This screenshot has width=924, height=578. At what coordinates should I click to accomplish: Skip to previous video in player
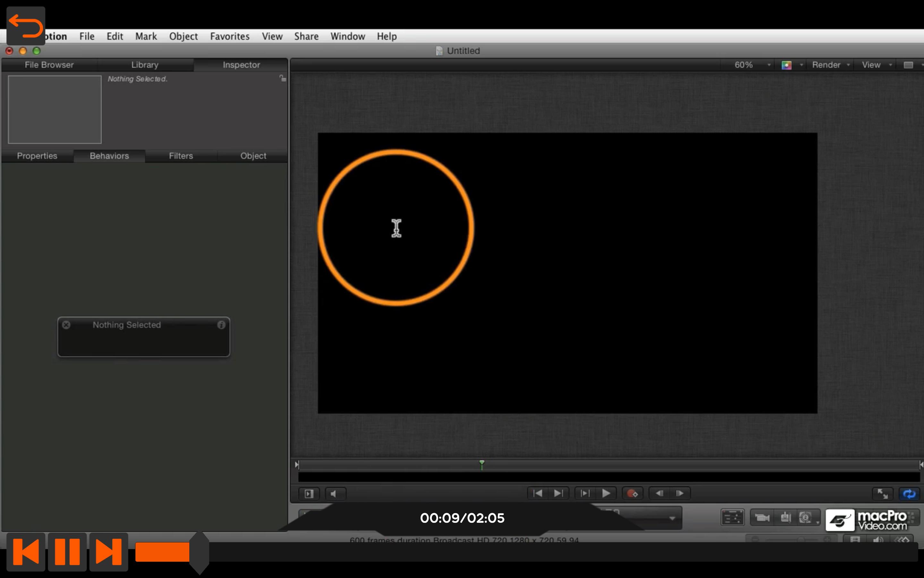coord(26,552)
